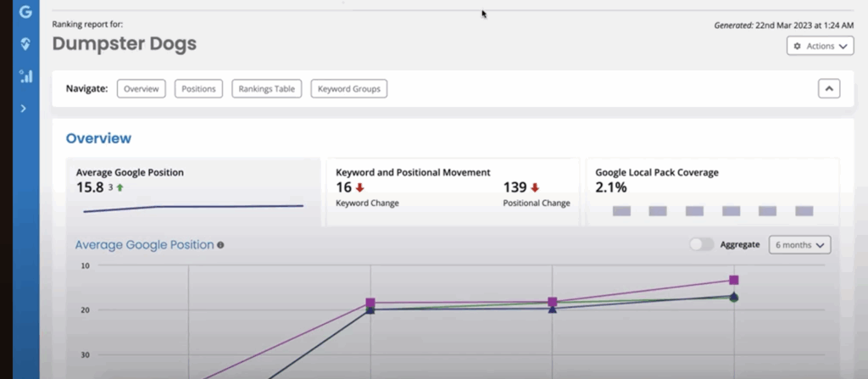The image size is (868, 379).
Task: Click the red arrow beside Positional Change 139
Action: (x=534, y=187)
